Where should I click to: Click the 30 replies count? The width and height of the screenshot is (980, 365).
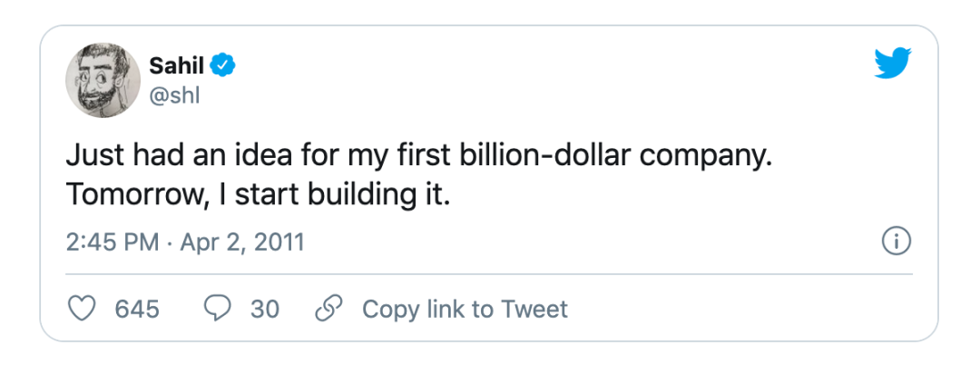pyautogui.click(x=265, y=309)
